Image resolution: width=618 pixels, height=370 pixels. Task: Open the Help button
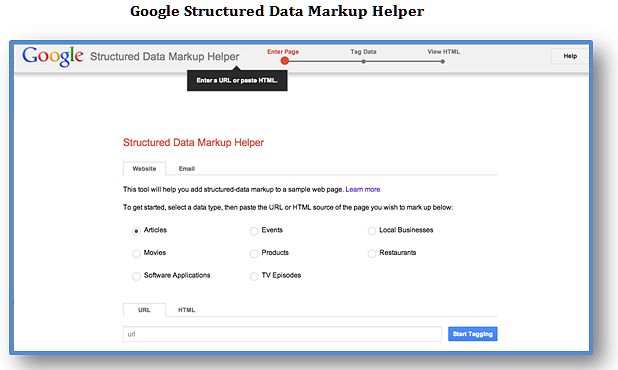(570, 56)
